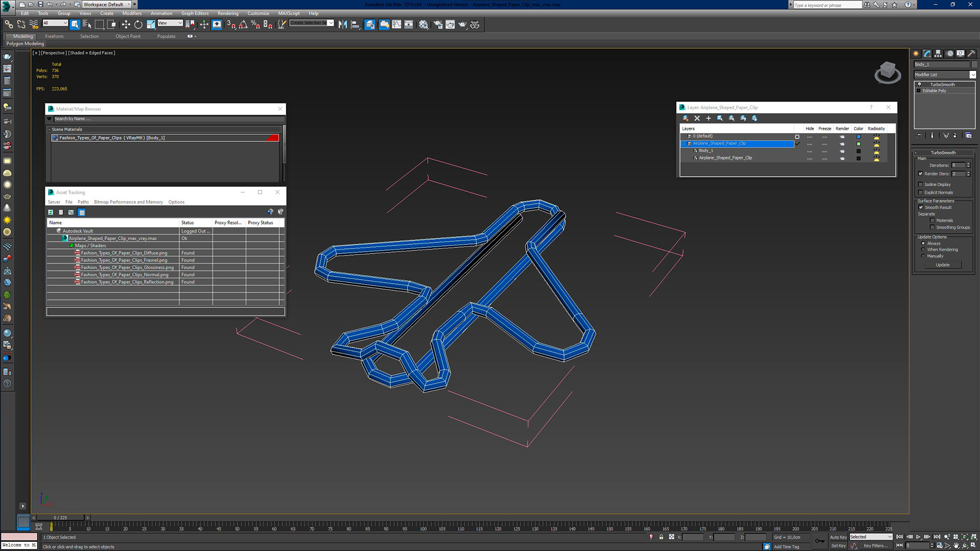
Task: Click the Mirror tool icon
Action: [342, 24]
